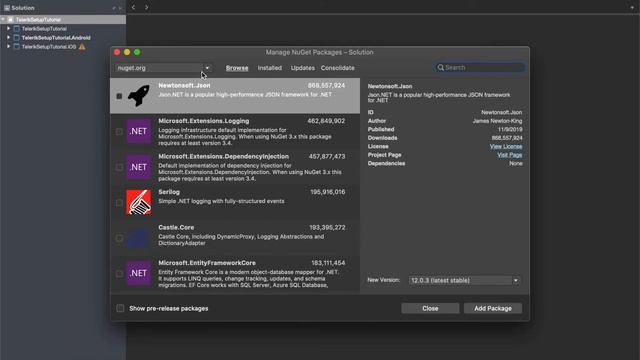Select the Microsoft.Extensions.DependencyInjection package title

click(224, 156)
